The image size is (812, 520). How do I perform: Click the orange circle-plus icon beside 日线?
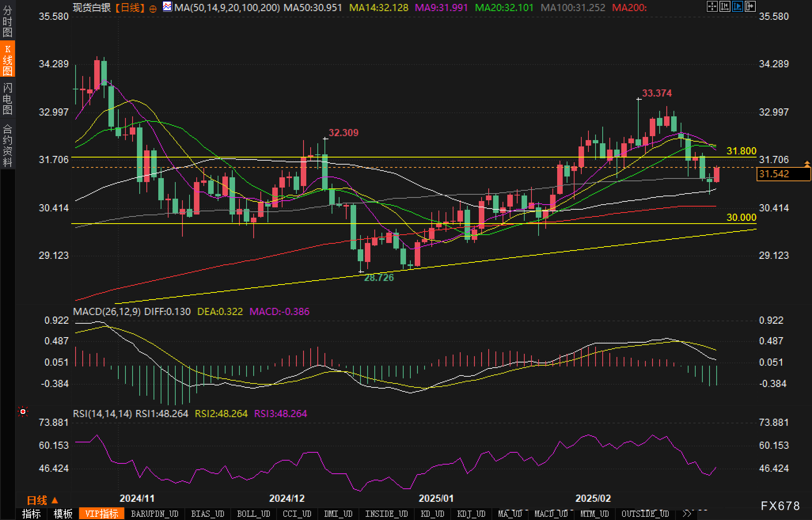coord(153,8)
